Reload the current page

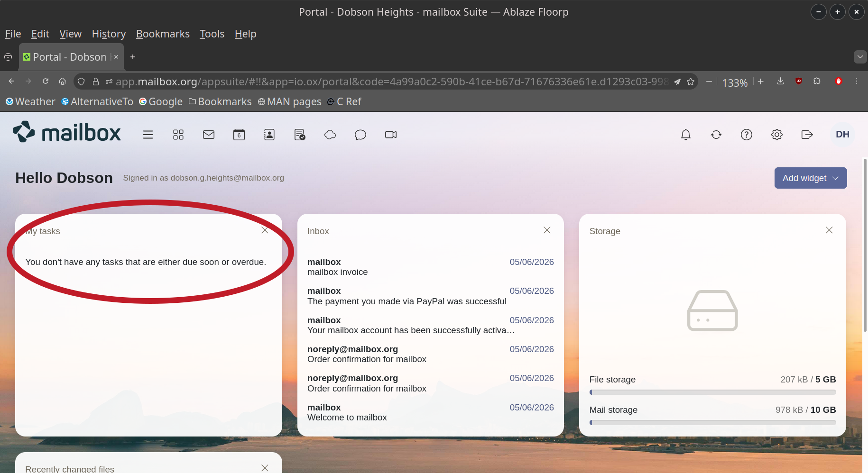pos(46,82)
